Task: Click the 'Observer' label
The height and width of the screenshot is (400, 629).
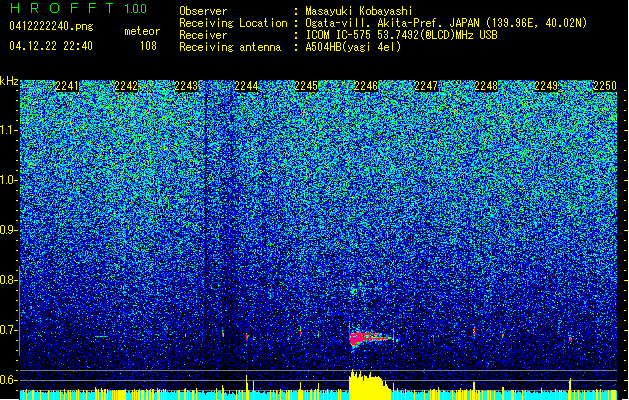Action: [x=203, y=11]
